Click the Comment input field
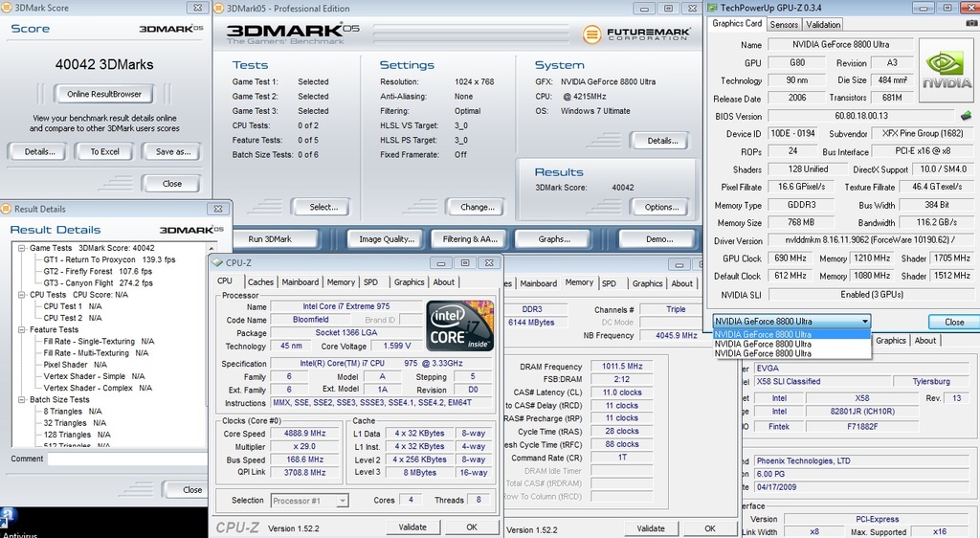This screenshot has height=538, width=980. click(127, 460)
